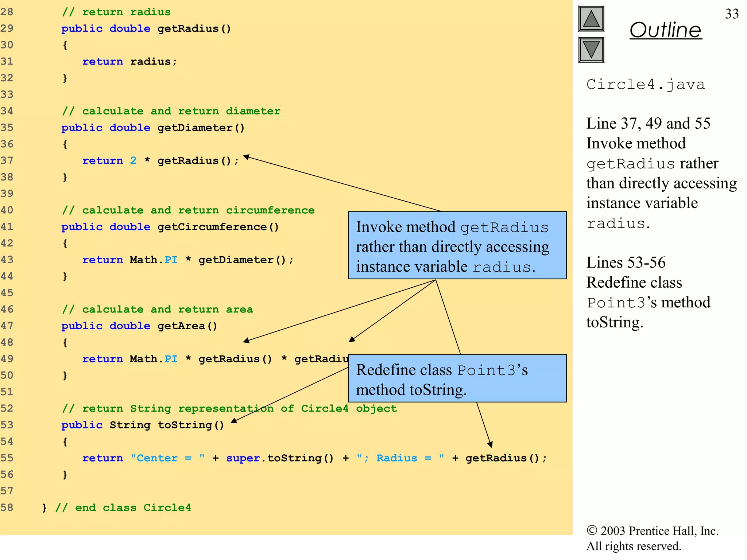Image resolution: width=747 pixels, height=560 pixels.
Task: Click the underlined Outline heading link
Action: point(665,30)
